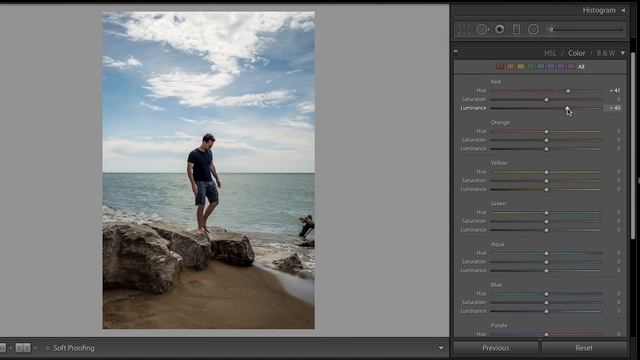Viewport: 640px width, 360px height.
Task: Click the Yellow Luminance slider handle
Action: coord(547,189)
